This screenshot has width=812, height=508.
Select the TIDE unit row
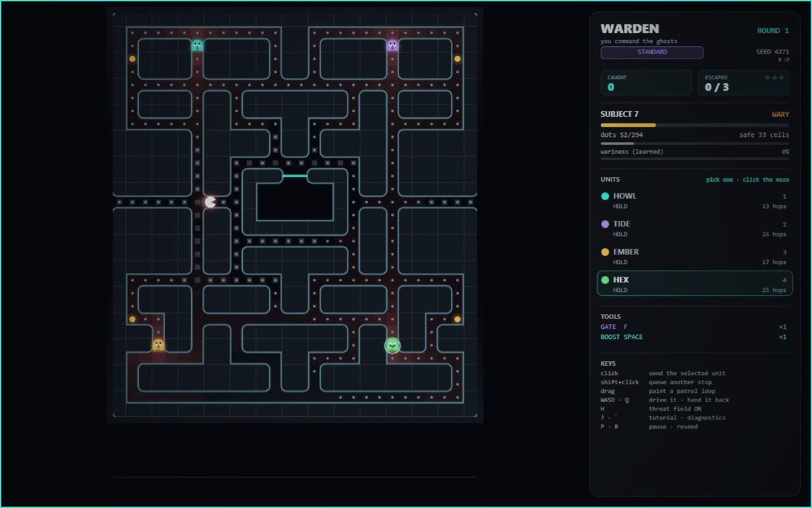click(695, 228)
